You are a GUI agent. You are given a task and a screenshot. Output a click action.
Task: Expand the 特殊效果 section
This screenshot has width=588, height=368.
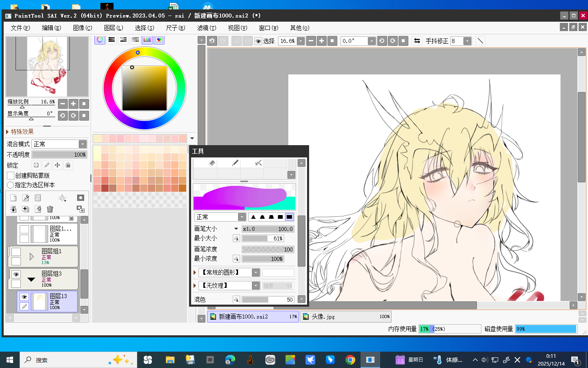pyautogui.click(x=8, y=132)
